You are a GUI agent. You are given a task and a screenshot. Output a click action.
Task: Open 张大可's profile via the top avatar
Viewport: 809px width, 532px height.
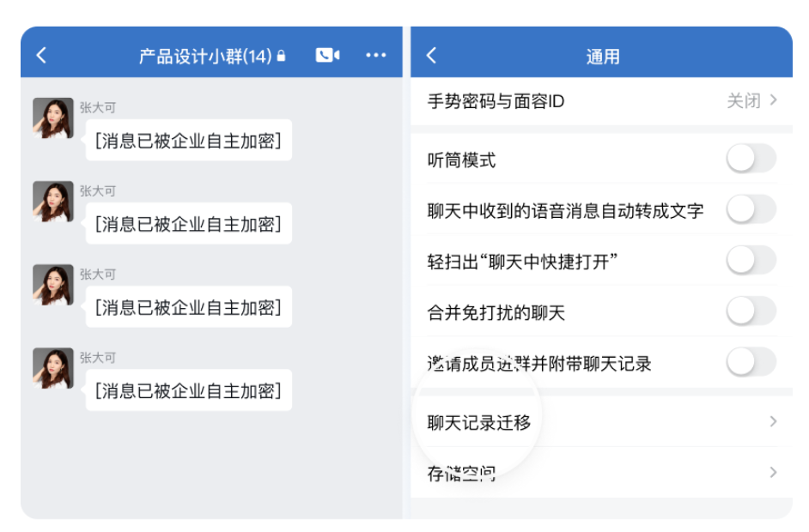pyautogui.click(x=52, y=117)
